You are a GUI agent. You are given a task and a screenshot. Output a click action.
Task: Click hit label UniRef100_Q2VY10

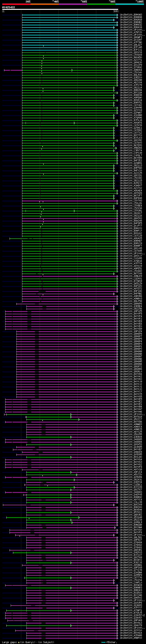tap(131, 630)
